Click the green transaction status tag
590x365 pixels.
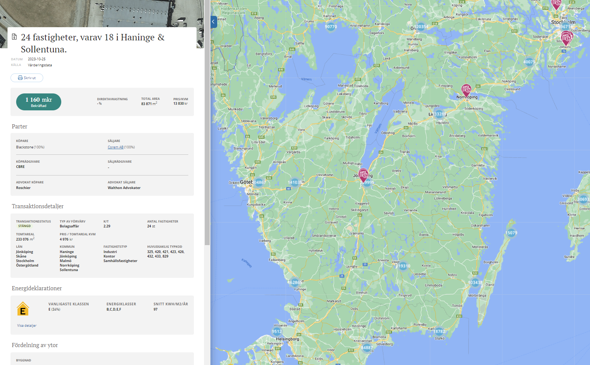(24, 226)
